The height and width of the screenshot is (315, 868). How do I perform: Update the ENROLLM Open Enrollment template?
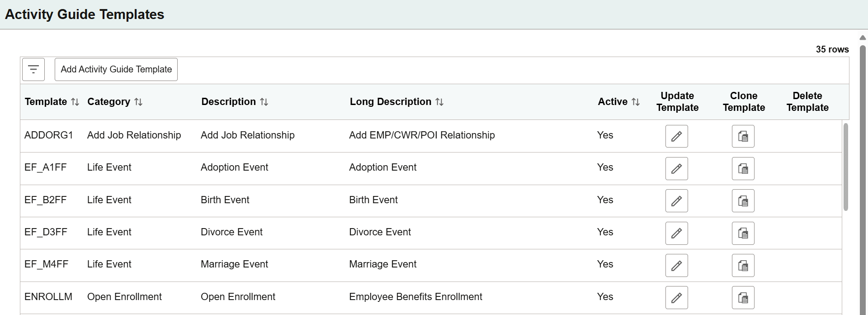[x=676, y=298]
